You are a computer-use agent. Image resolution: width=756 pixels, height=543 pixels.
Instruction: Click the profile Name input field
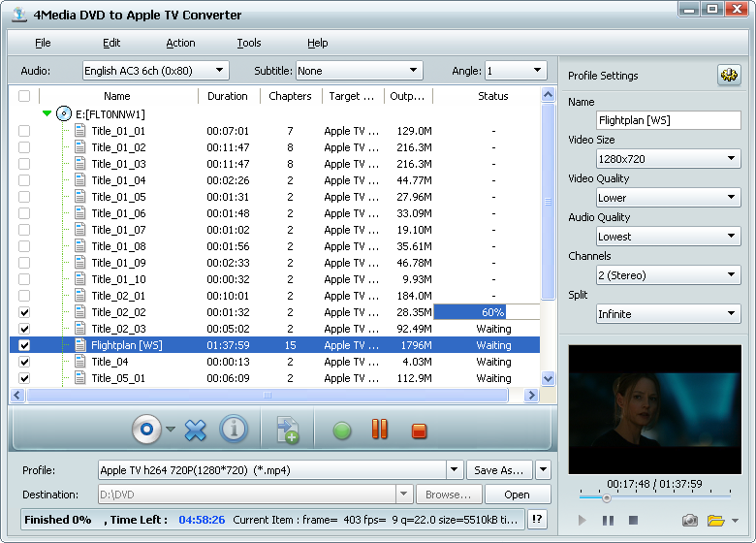coord(668,120)
